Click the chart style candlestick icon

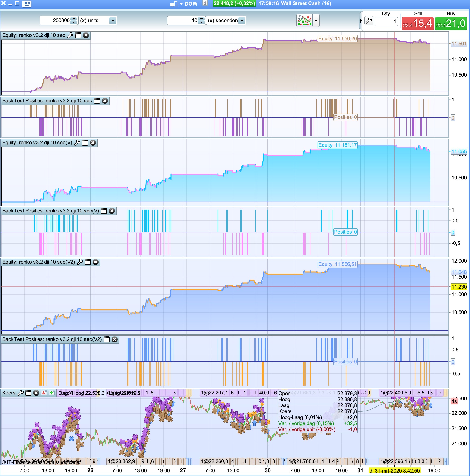click(x=174, y=4)
